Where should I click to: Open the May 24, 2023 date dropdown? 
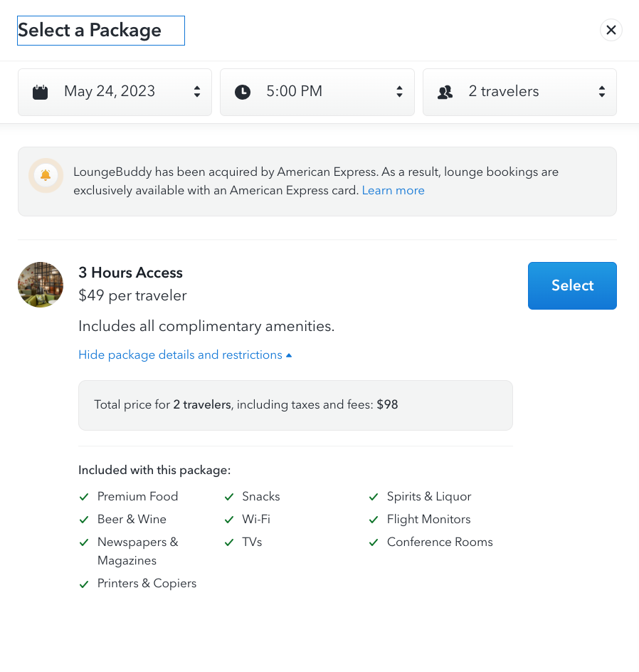pos(115,92)
